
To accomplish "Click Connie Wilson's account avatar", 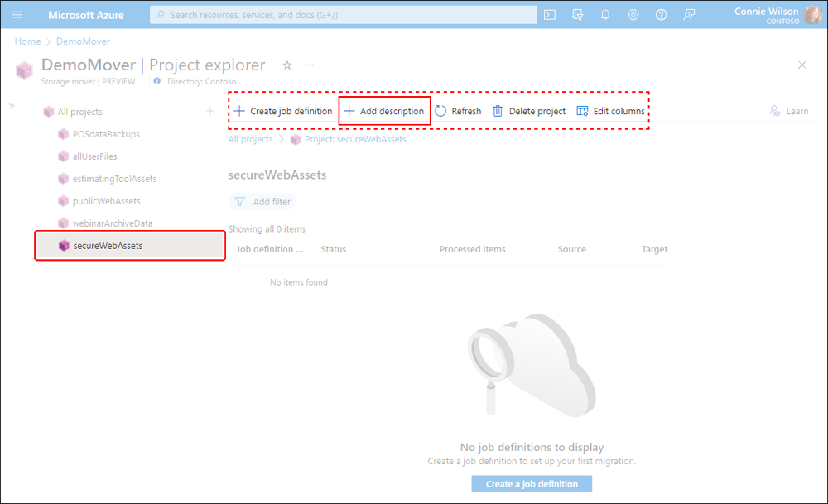I will [813, 15].
